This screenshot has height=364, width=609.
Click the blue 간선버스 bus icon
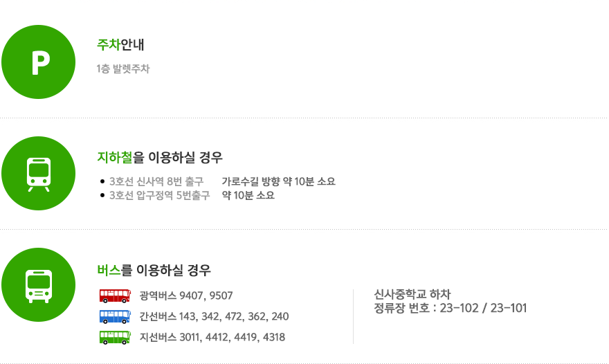coord(115,317)
